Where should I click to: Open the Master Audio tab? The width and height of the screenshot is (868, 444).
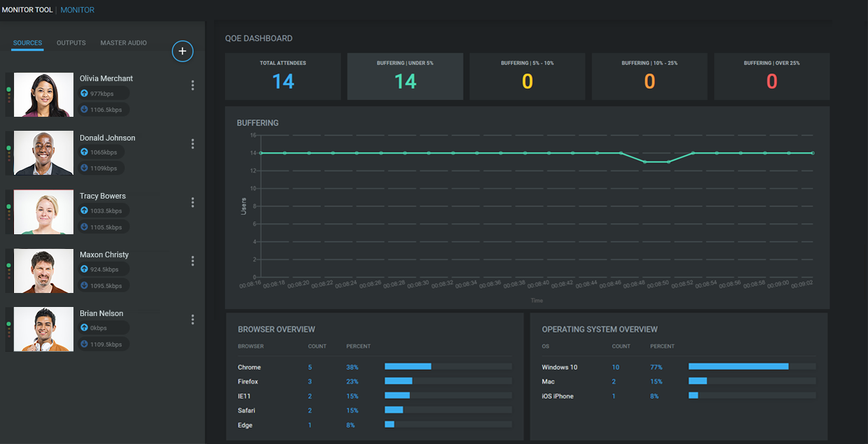click(123, 43)
